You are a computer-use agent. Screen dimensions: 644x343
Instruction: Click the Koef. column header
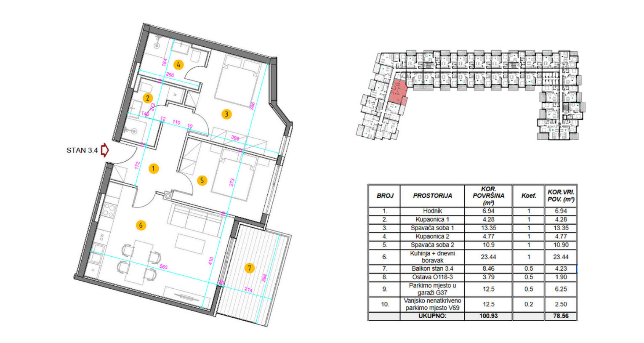pyautogui.click(x=529, y=196)
